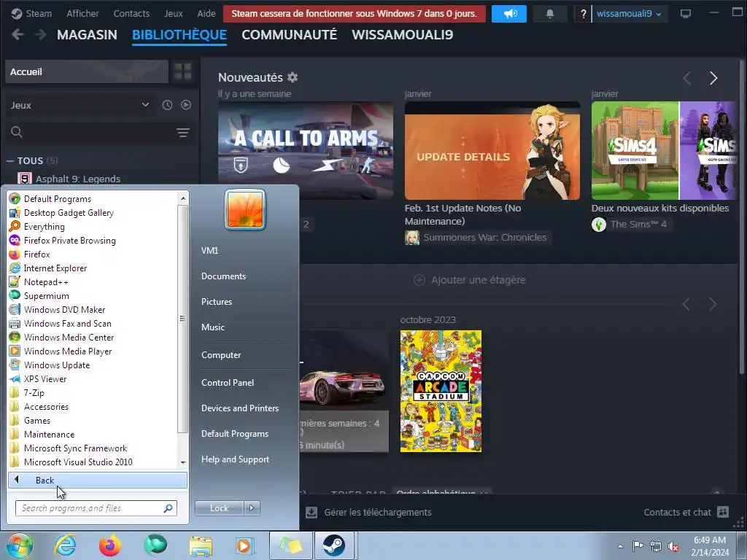Open the Contacts menu
747x560 pixels.
[x=131, y=14]
